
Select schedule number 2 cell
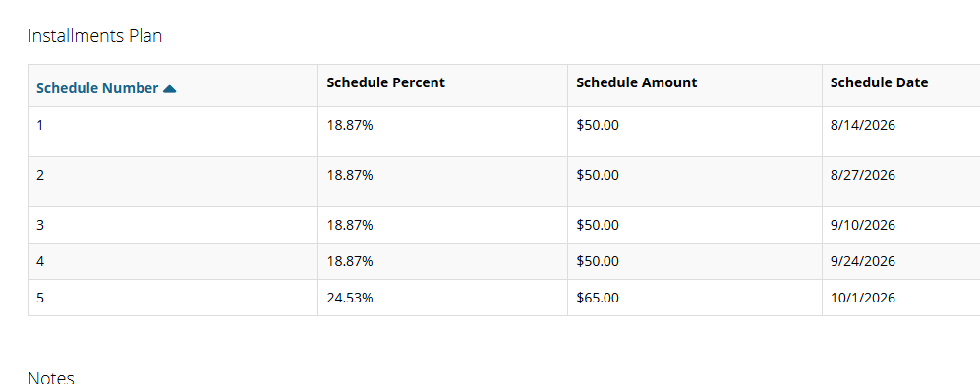coord(173,182)
